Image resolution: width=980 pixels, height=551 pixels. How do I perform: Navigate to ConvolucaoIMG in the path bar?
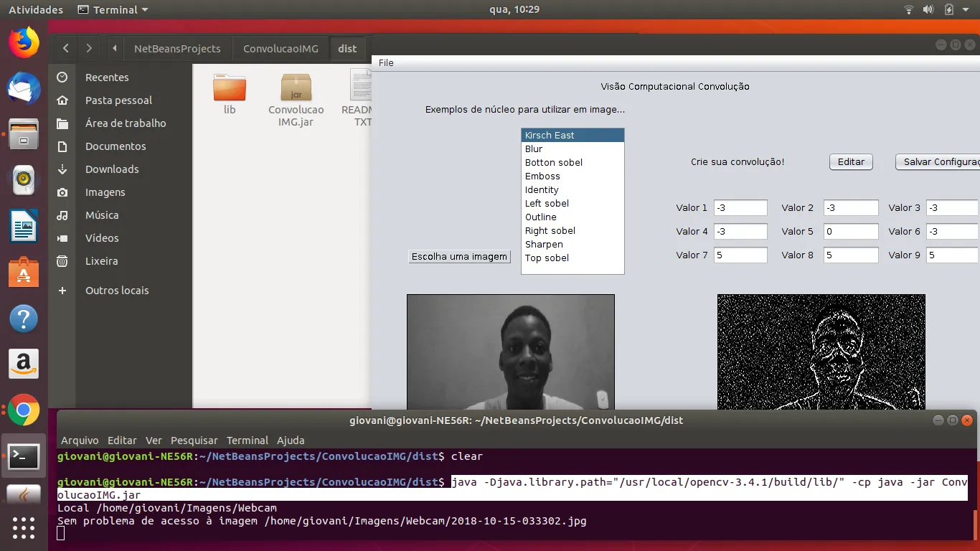pos(281,49)
